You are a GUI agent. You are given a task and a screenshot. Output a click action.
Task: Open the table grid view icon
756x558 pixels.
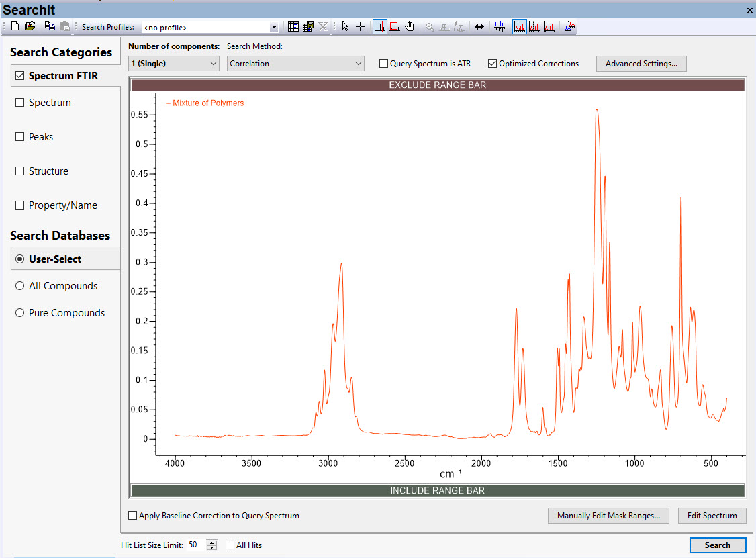coord(293,27)
